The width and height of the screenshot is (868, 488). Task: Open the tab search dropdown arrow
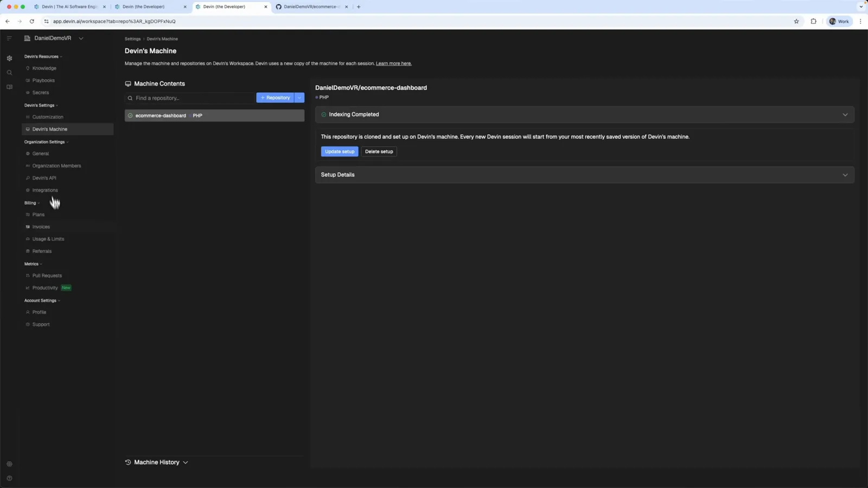[x=860, y=7]
